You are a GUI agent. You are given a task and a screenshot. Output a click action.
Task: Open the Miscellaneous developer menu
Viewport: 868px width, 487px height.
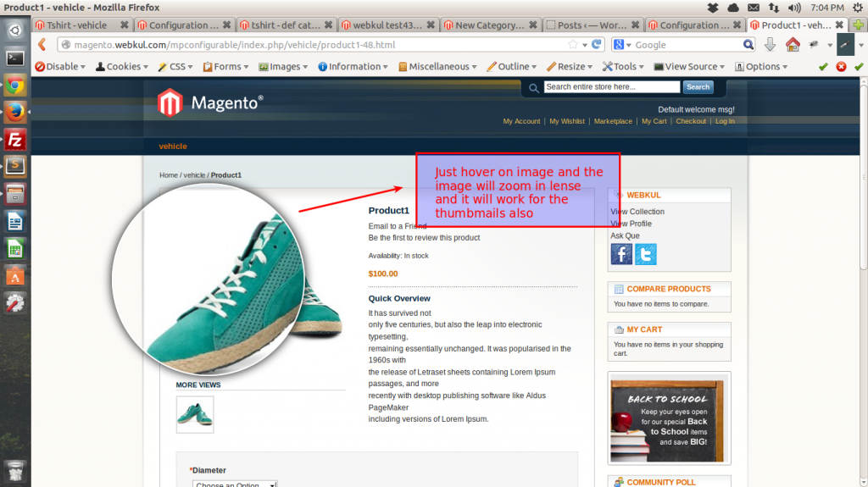pos(437,66)
